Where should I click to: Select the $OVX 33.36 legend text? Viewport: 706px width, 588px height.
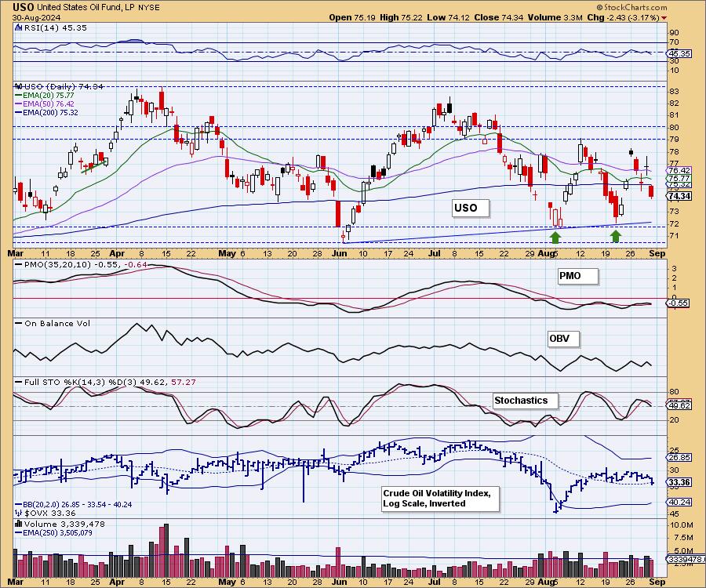point(50,513)
